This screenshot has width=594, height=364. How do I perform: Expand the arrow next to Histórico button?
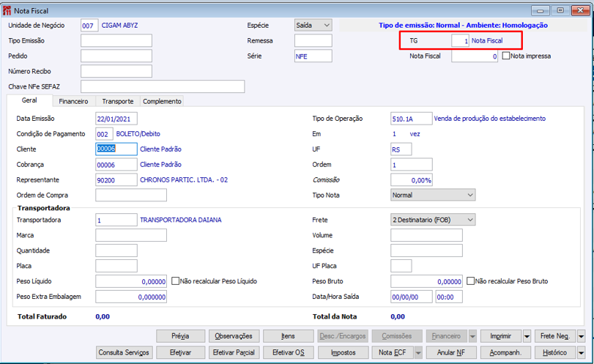tap(581, 352)
